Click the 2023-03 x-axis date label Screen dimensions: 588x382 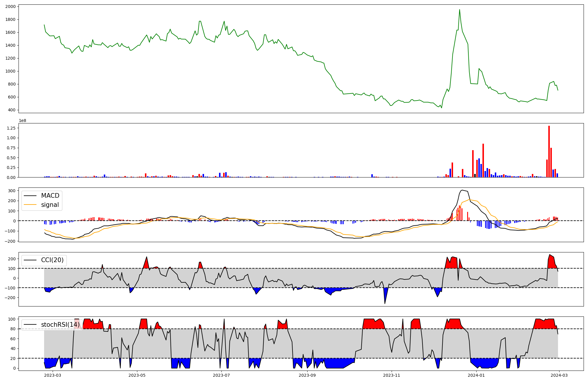pos(53,375)
